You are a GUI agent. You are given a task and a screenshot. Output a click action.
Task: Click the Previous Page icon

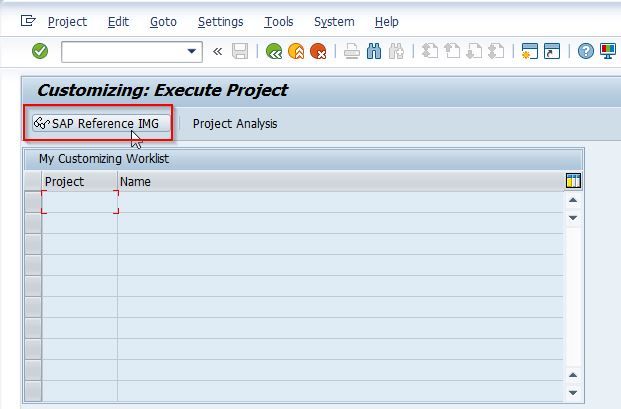(452, 51)
